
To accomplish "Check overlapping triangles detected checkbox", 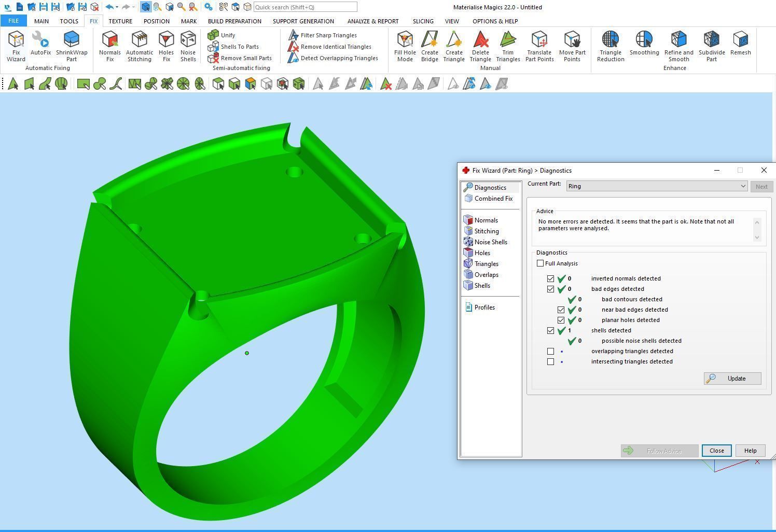I will click(550, 351).
